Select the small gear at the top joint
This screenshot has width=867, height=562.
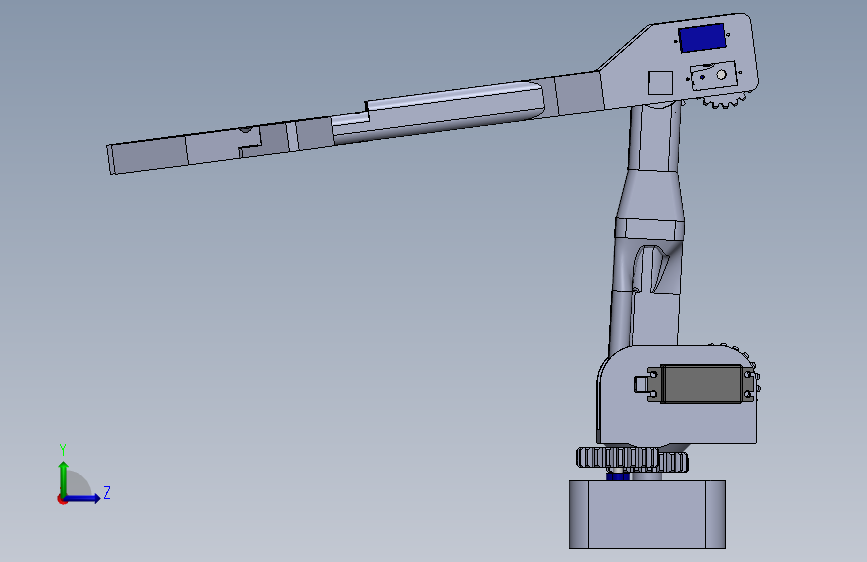[x=723, y=101]
